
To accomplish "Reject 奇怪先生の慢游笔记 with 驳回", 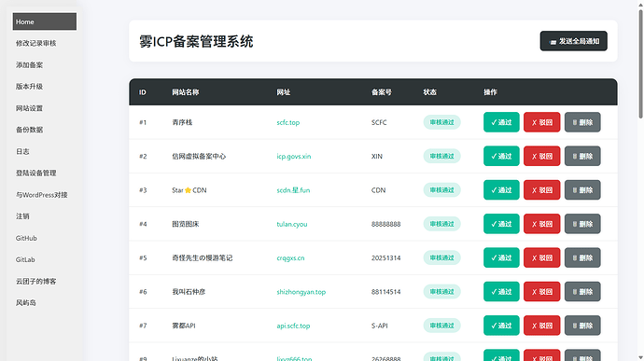I will [x=541, y=257].
